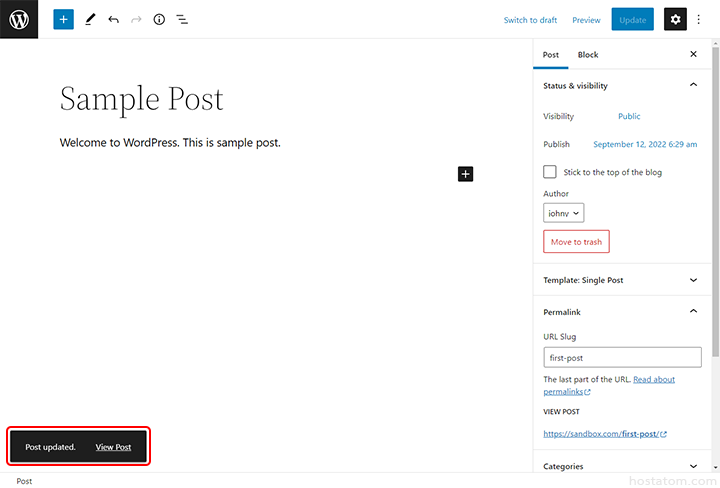Enable Stick to the top of the blog

[550, 172]
